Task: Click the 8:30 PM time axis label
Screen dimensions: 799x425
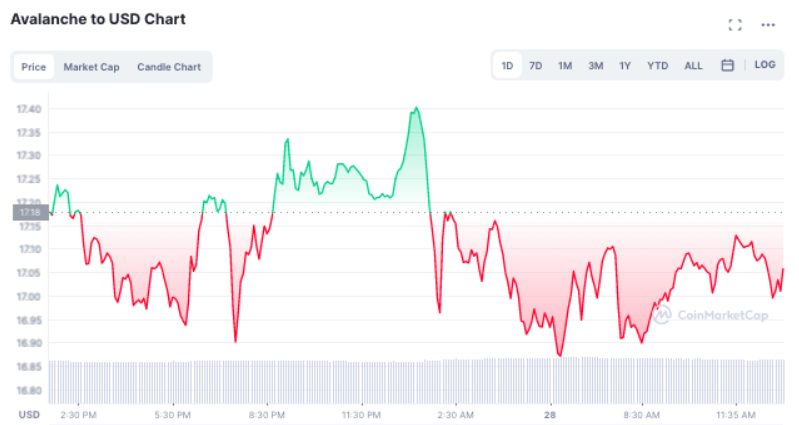Action: pyautogui.click(x=267, y=414)
